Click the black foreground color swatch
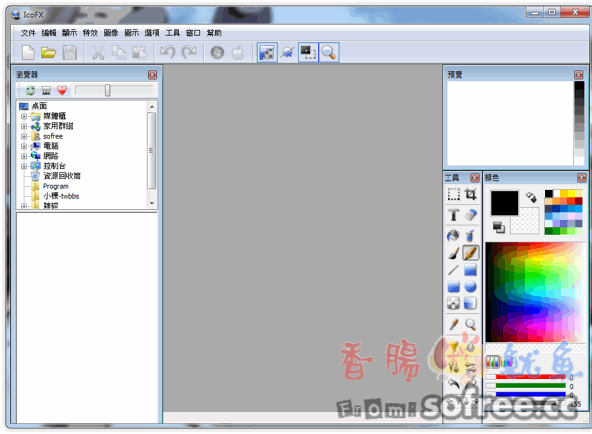The image size is (592, 434). coord(504,203)
